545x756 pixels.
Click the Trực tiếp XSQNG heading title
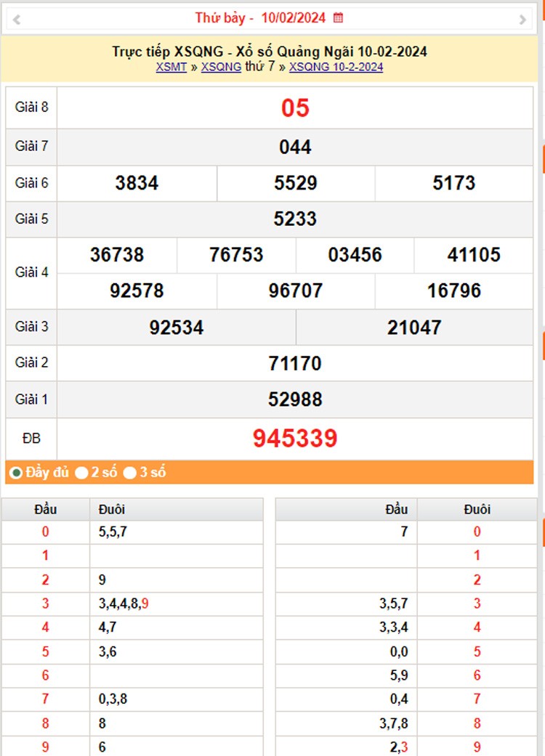269,52
